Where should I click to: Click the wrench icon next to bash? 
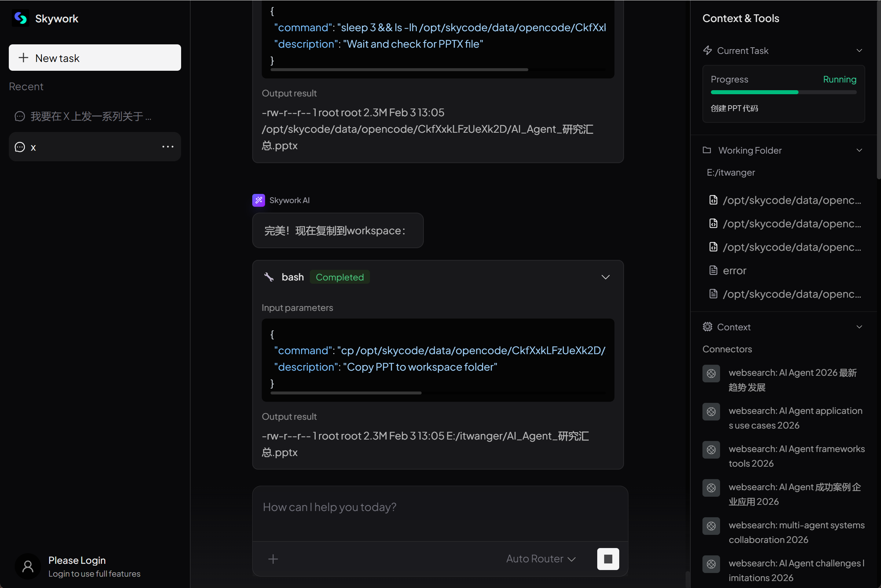[x=269, y=277]
